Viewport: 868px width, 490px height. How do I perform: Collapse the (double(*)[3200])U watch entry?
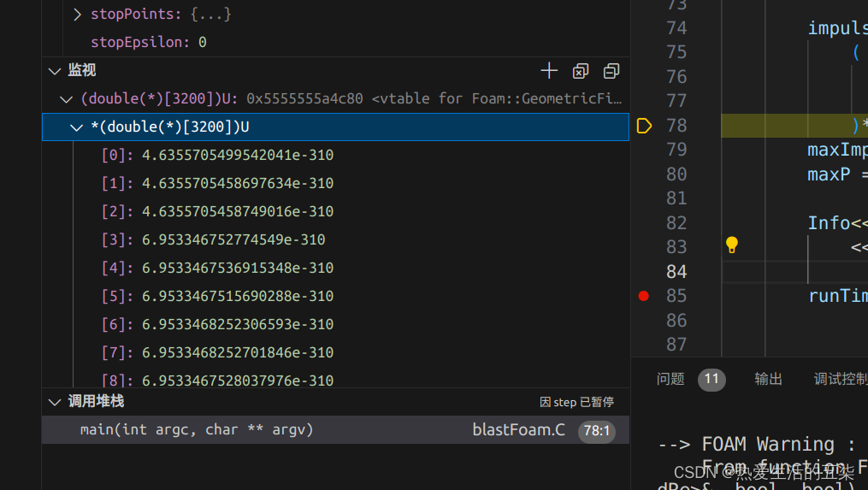click(x=66, y=99)
